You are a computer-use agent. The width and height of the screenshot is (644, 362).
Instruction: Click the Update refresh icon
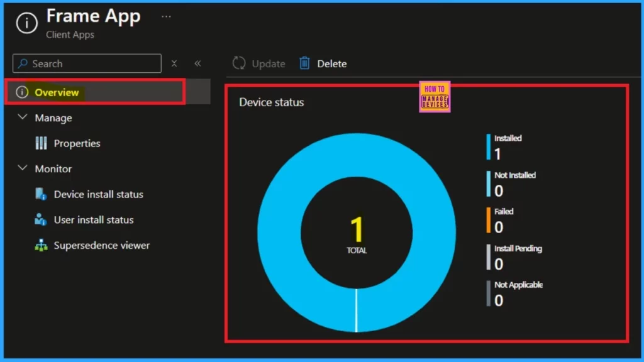(x=239, y=63)
